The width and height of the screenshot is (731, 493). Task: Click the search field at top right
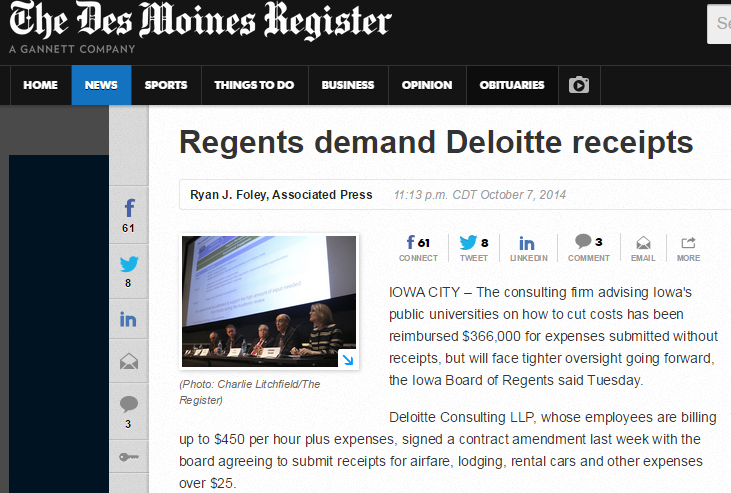(719, 24)
